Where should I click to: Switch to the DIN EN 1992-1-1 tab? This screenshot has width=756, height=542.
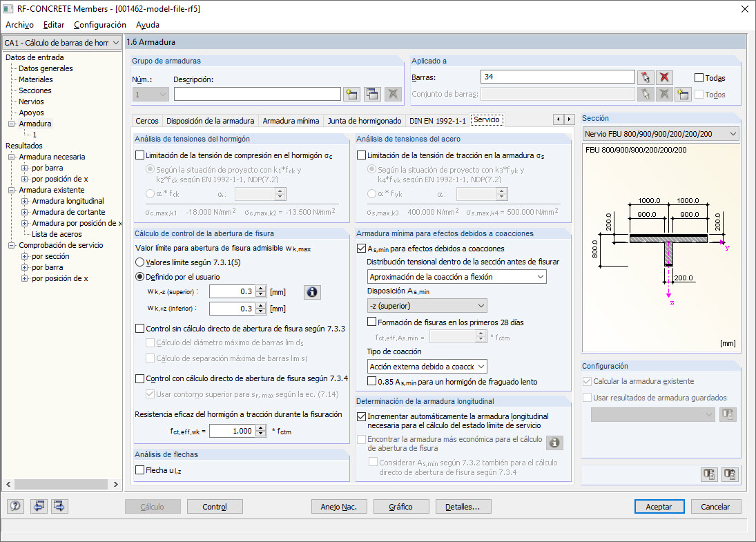pos(438,121)
